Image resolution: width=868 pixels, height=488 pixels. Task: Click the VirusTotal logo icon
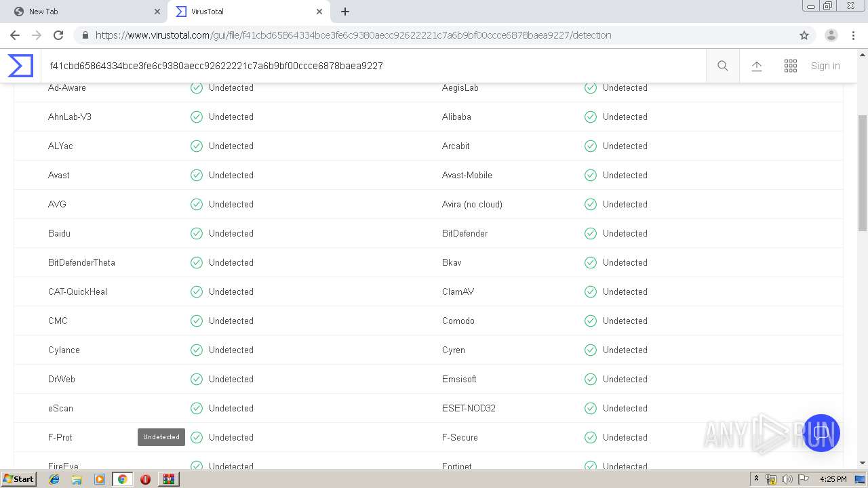pyautogui.click(x=20, y=66)
